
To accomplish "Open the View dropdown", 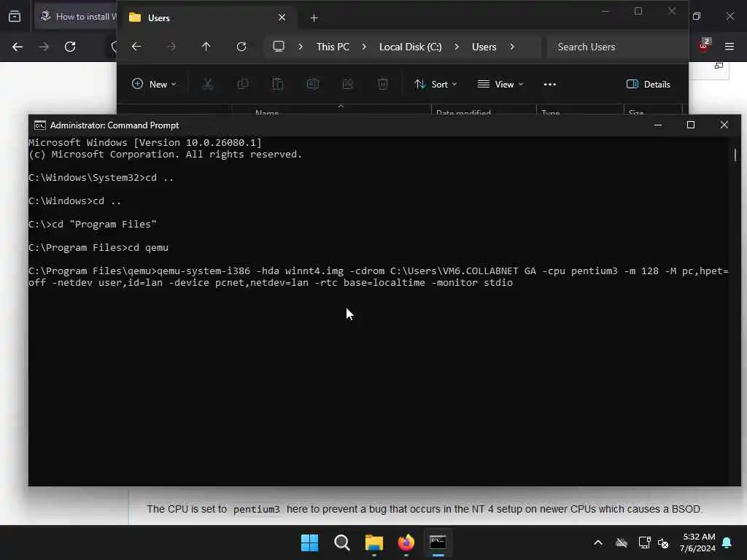I will pyautogui.click(x=500, y=85).
